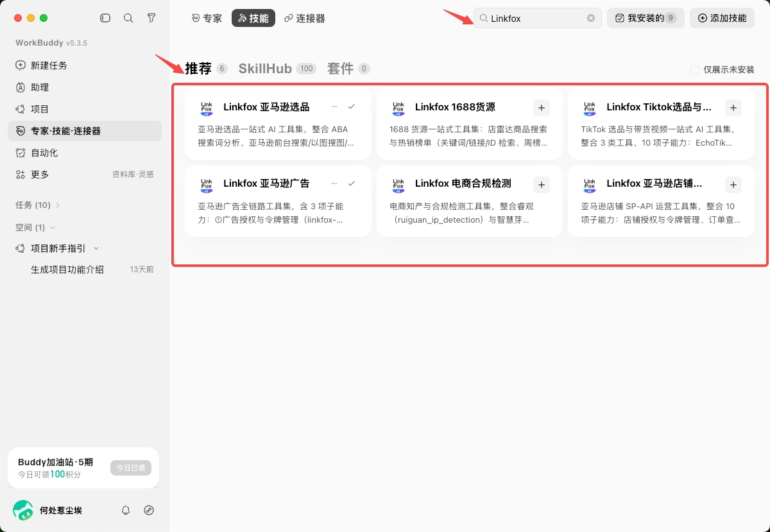Viewport: 770px width, 532px height.
Task: Open 我安装的 list
Action: pos(646,18)
